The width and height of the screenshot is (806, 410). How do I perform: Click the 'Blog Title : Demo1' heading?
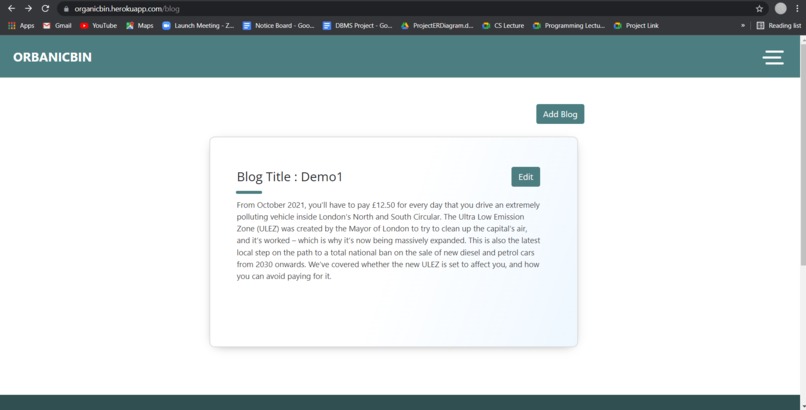289,177
